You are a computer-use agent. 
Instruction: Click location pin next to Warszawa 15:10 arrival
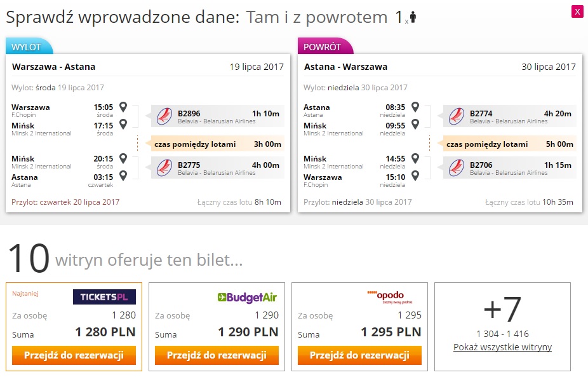tap(415, 175)
